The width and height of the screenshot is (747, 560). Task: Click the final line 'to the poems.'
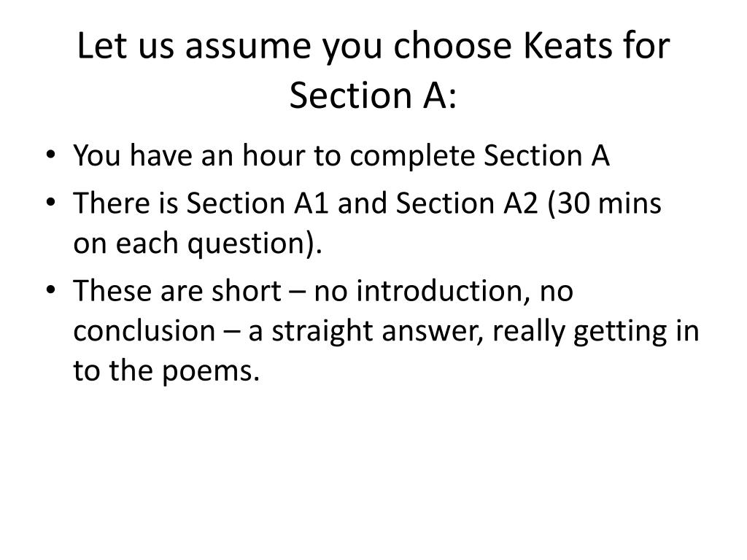tap(166, 371)
